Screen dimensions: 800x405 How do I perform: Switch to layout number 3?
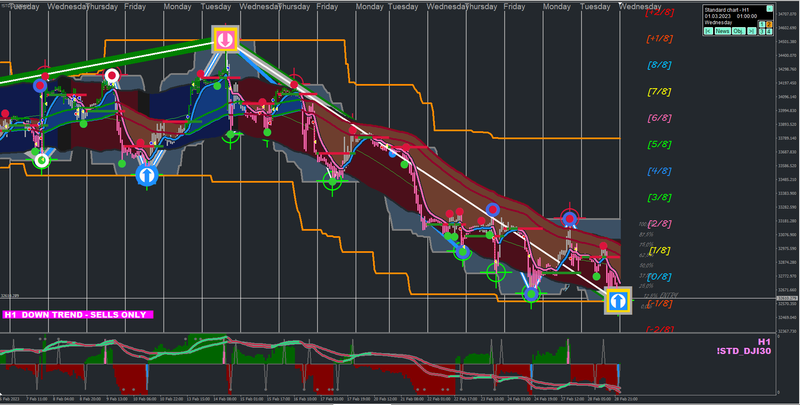pyautogui.click(x=762, y=32)
